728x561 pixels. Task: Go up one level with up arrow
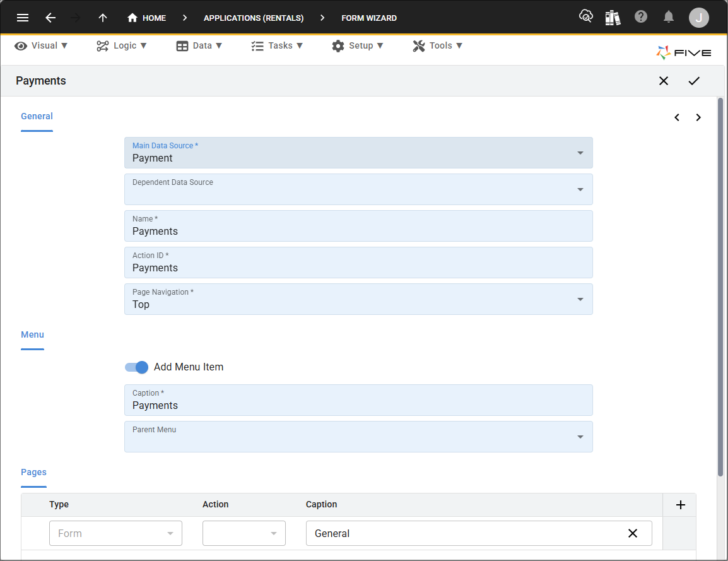[x=103, y=18]
